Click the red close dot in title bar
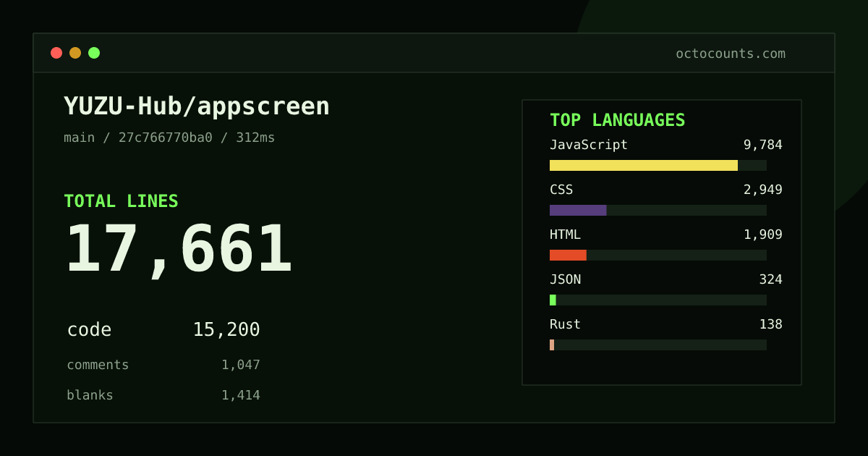 (56, 53)
